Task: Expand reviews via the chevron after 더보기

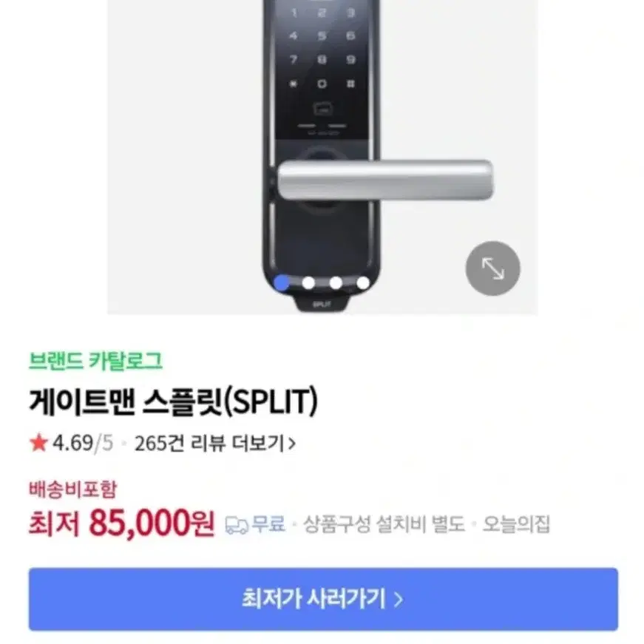Action: click(x=291, y=444)
